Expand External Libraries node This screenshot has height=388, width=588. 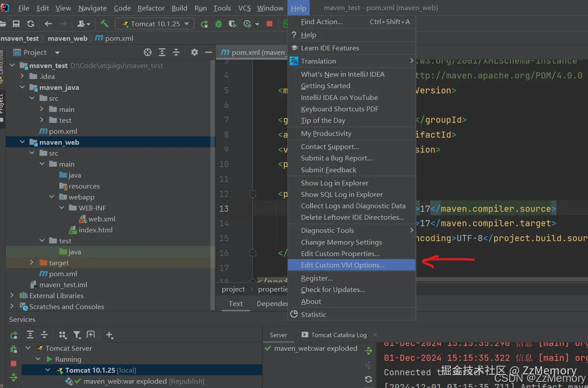(x=12, y=295)
